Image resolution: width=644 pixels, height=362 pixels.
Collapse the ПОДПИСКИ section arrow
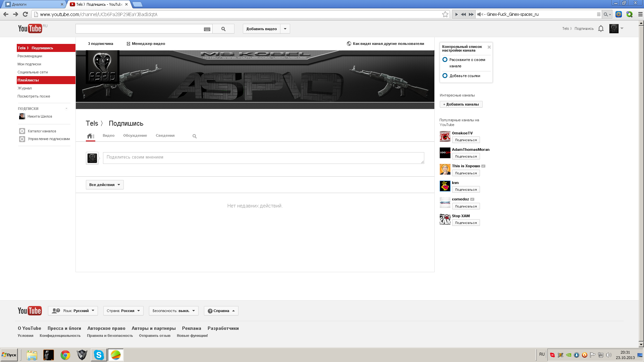pyautogui.click(x=66, y=109)
